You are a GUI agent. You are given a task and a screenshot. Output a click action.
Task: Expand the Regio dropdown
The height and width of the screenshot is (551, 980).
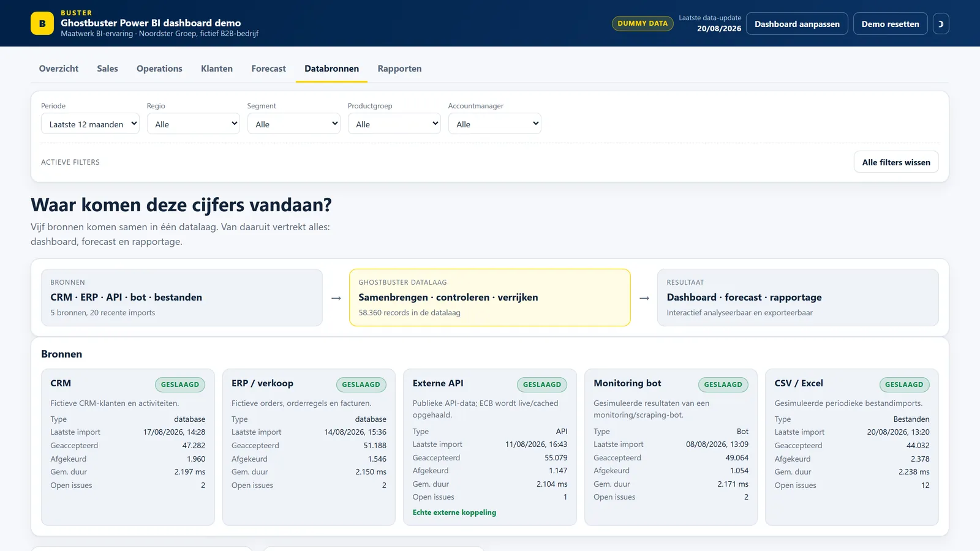194,124
